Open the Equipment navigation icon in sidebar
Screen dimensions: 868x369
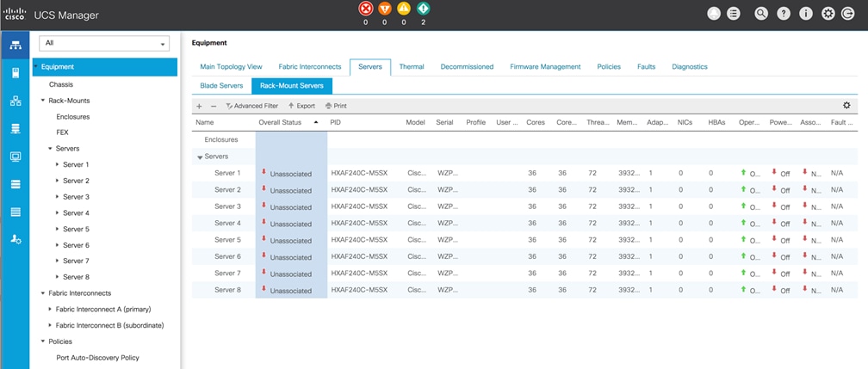15,46
